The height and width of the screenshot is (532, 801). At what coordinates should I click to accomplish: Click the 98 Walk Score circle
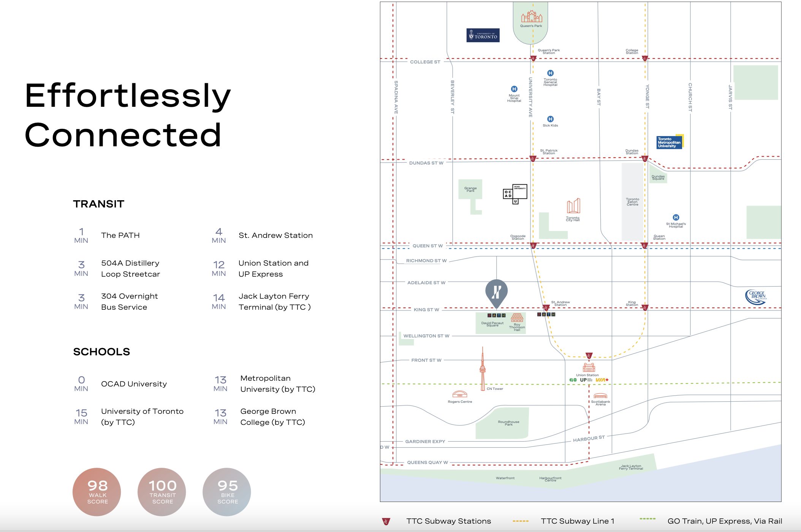[97, 492]
